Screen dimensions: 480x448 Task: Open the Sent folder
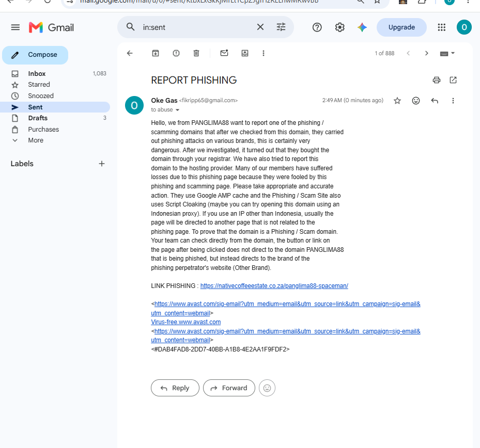point(55,107)
